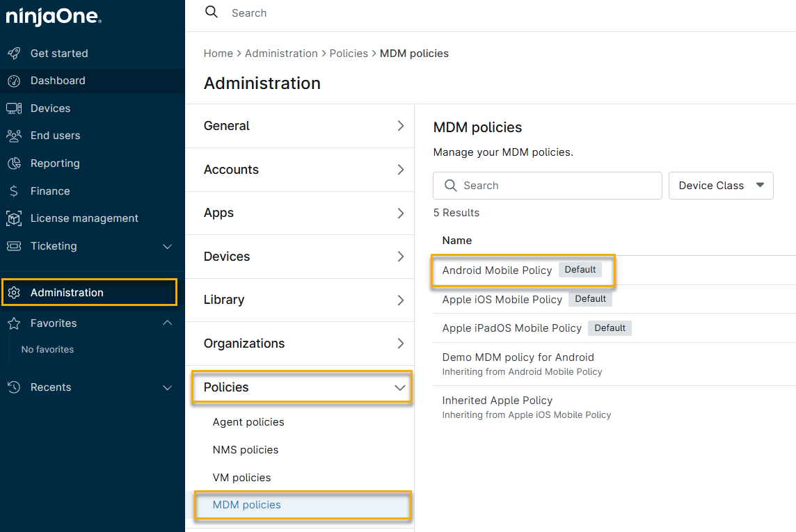The width and height of the screenshot is (796, 532).
Task: Open License management box icon
Action: (x=14, y=218)
